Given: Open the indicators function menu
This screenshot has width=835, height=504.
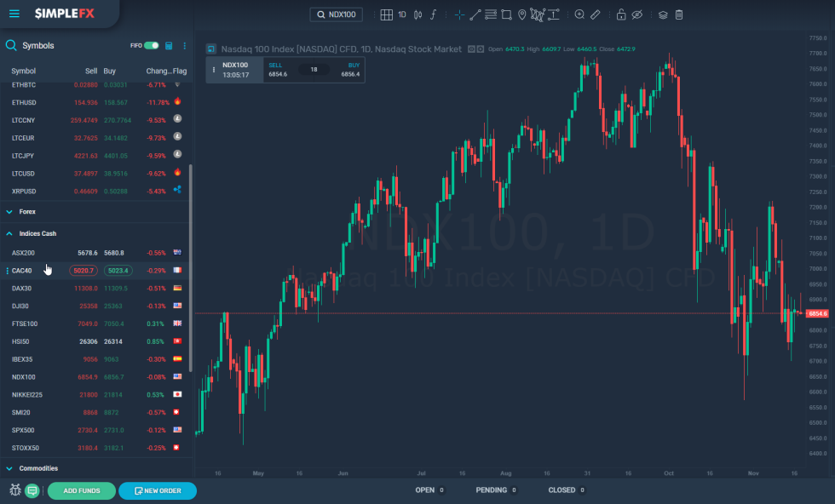Looking at the screenshot, I should pos(433,14).
